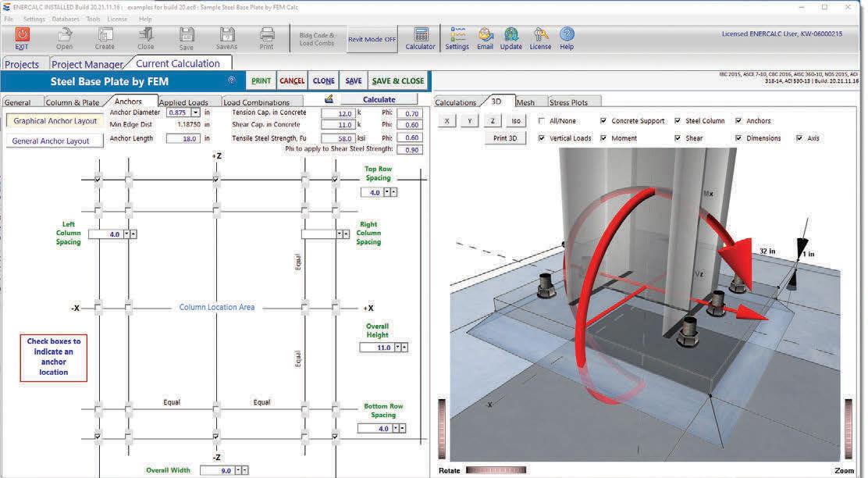This screenshot has width=868, height=478.
Task: Check the top-left anchor location box
Action: pos(98,180)
